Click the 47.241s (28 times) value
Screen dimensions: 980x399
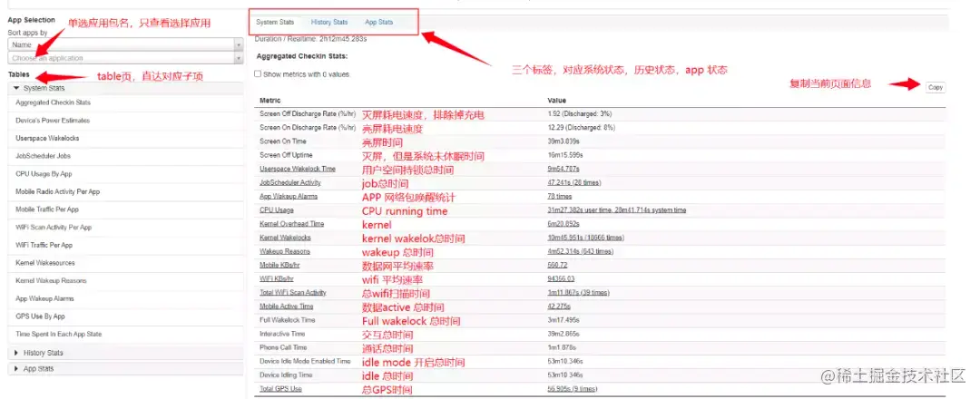tap(573, 182)
